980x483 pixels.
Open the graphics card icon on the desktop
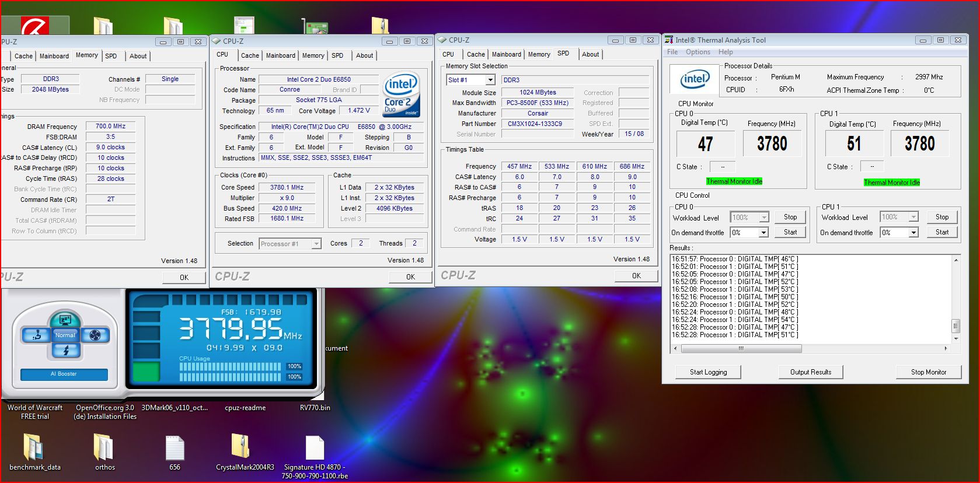pyautogui.click(x=315, y=26)
